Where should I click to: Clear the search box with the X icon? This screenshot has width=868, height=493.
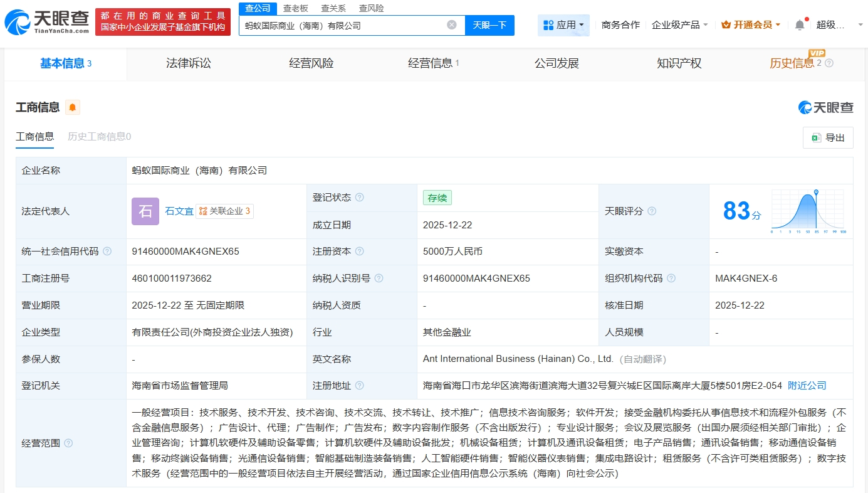point(451,25)
